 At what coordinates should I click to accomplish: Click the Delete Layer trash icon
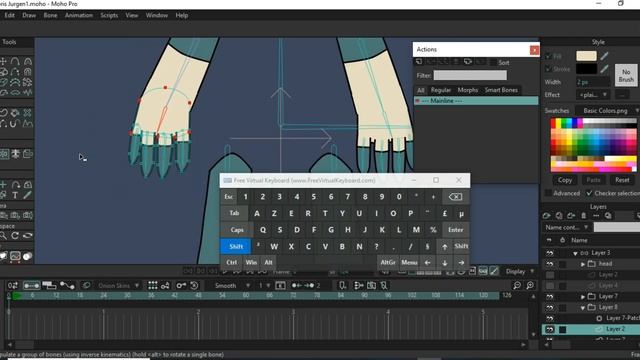[x=584, y=216]
